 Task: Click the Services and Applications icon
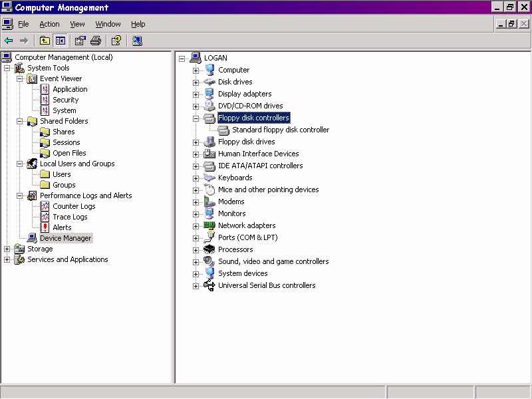[x=19, y=259]
